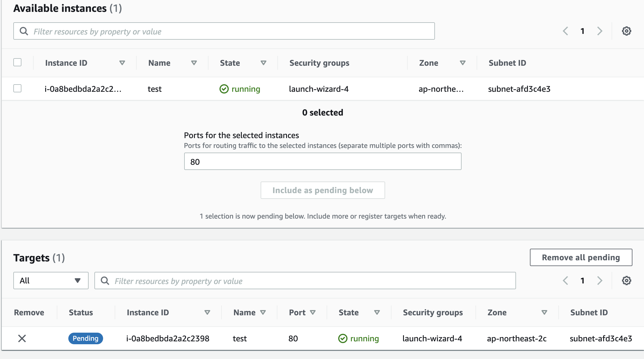Select all available instances checkbox
This screenshot has height=359, width=644.
click(x=17, y=62)
